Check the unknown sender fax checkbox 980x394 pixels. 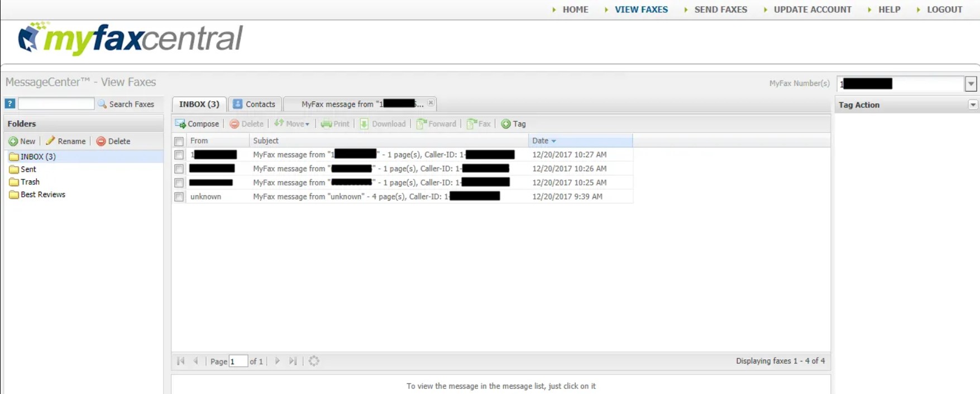pyautogui.click(x=179, y=197)
